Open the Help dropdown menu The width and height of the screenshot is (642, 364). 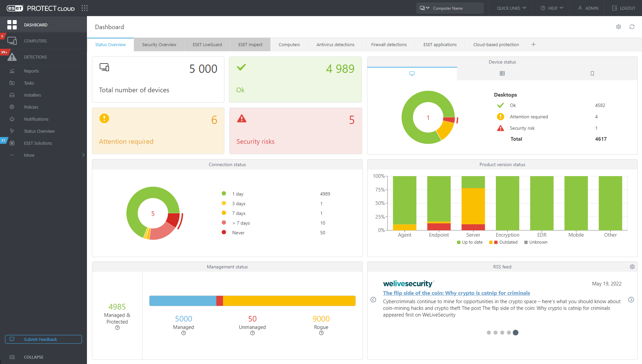point(551,8)
